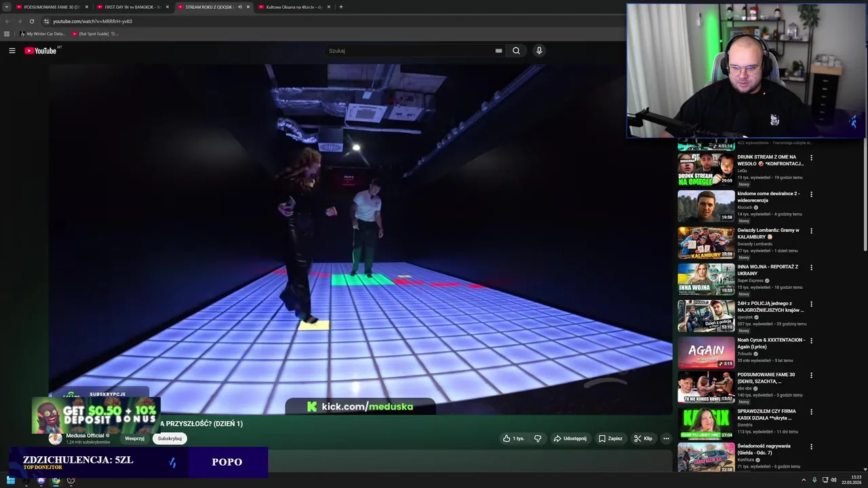This screenshot has height=488, width=868.
Task: Open INNA WOJNA reportaż thumbnail
Action: 706,279
